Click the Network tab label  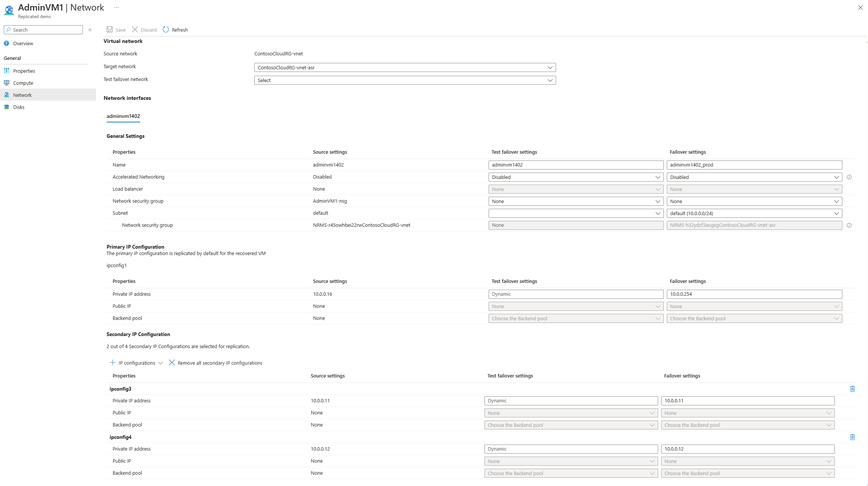coord(22,95)
